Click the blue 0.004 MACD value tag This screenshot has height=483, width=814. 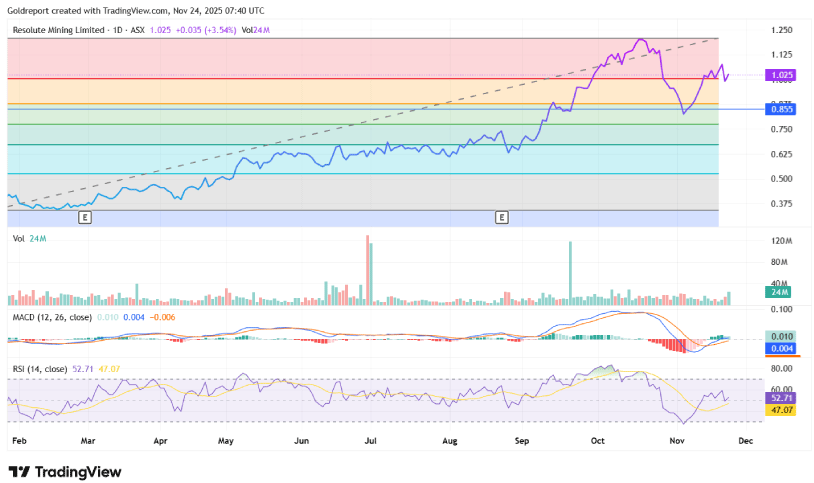coord(781,348)
